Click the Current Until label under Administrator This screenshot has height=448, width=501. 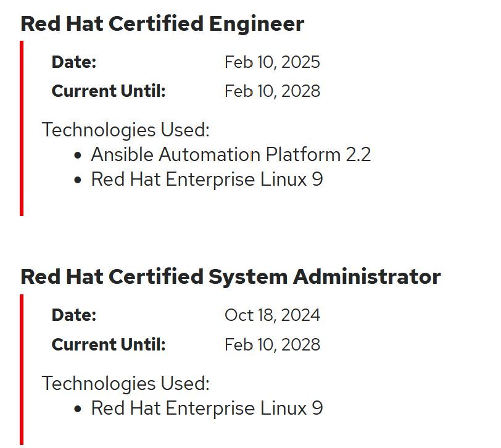[x=109, y=344]
